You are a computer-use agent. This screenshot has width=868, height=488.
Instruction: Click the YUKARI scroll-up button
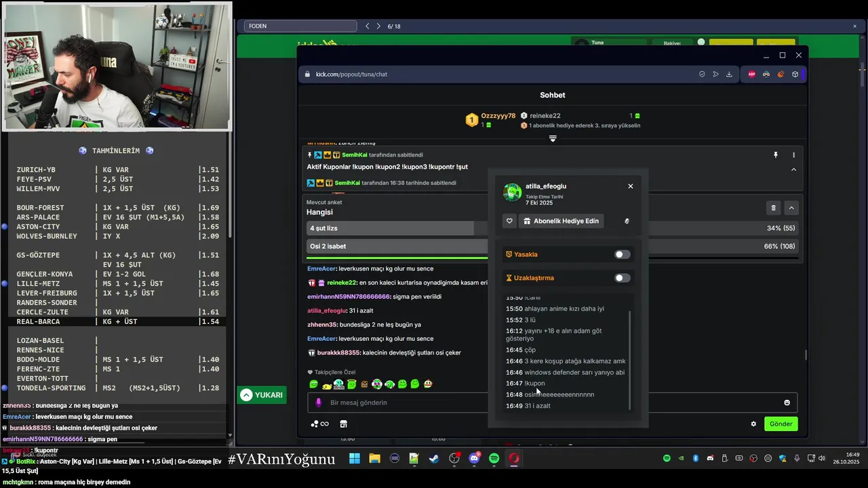[x=262, y=395]
